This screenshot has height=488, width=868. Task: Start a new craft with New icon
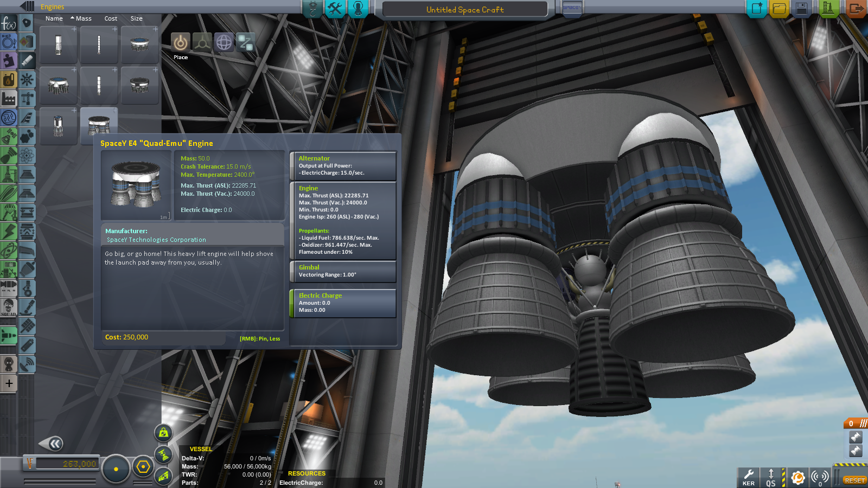757,8
